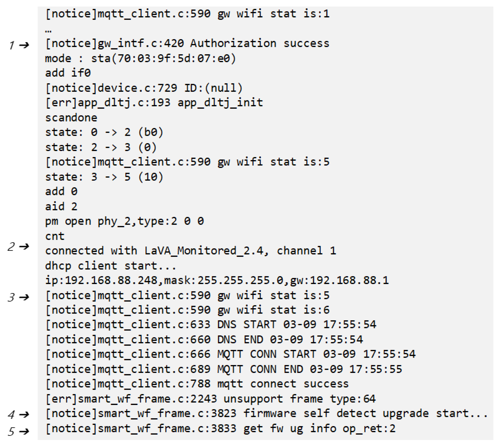The width and height of the screenshot is (499, 448).
Task: Select the app_dltj_init error line
Action: coord(154,103)
